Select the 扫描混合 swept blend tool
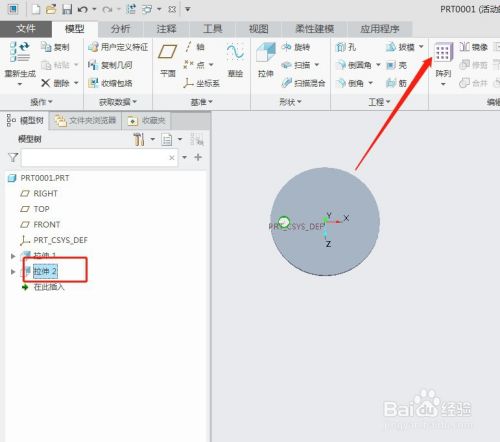The image size is (500, 442). [x=303, y=83]
